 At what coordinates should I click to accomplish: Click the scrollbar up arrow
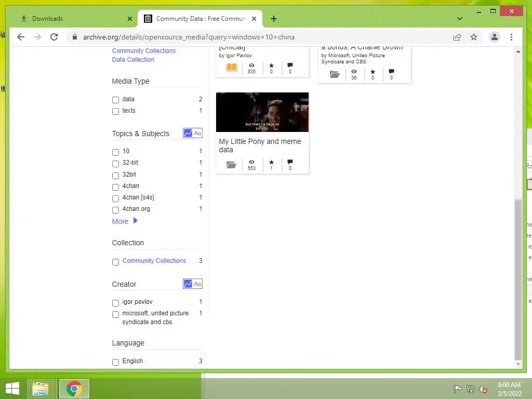[x=518, y=51]
